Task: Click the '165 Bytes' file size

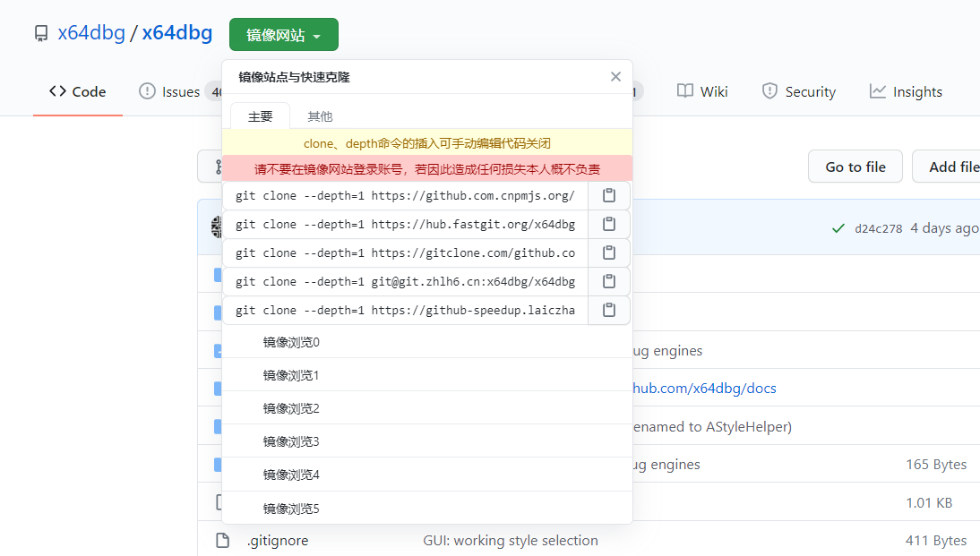Action: 936,464
